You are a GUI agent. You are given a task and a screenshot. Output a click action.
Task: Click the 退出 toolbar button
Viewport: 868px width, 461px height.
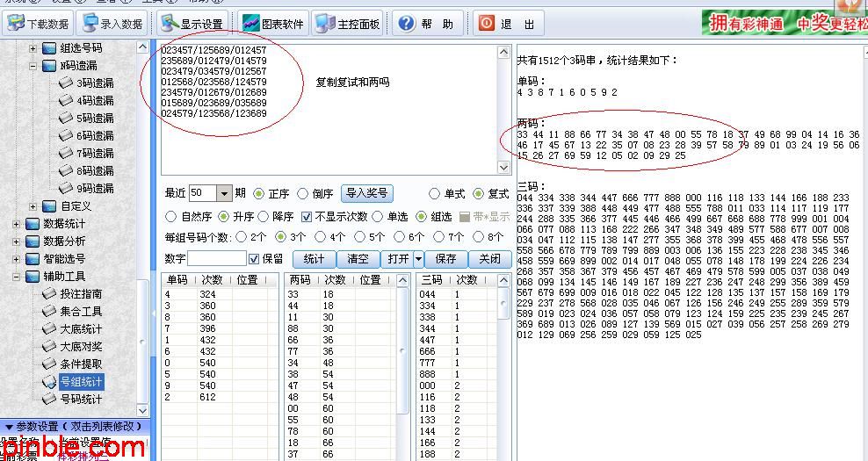point(508,23)
